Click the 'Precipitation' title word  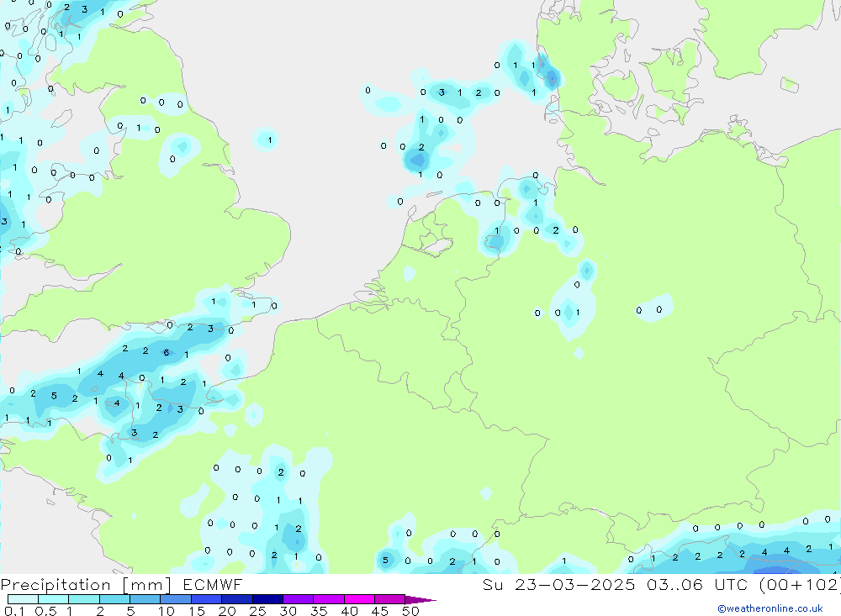point(56,585)
